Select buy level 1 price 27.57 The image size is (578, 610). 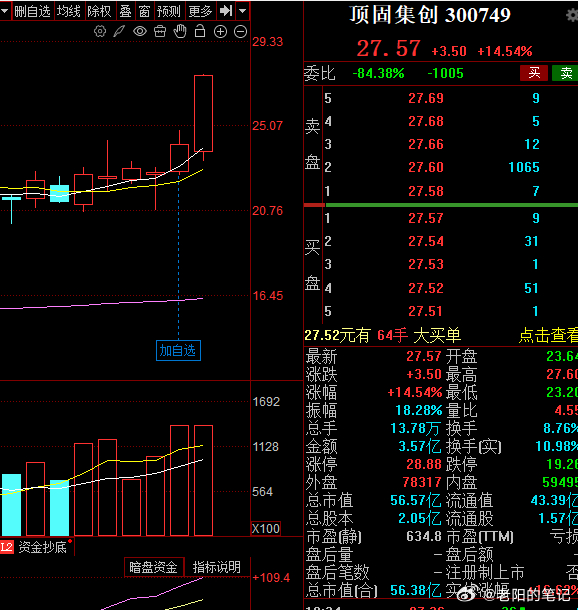[426, 218]
